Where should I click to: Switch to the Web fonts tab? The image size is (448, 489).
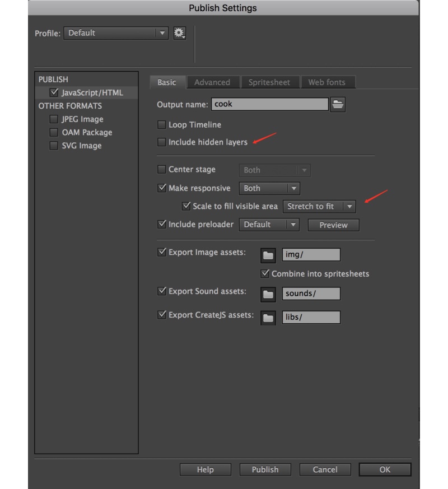pos(326,82)
